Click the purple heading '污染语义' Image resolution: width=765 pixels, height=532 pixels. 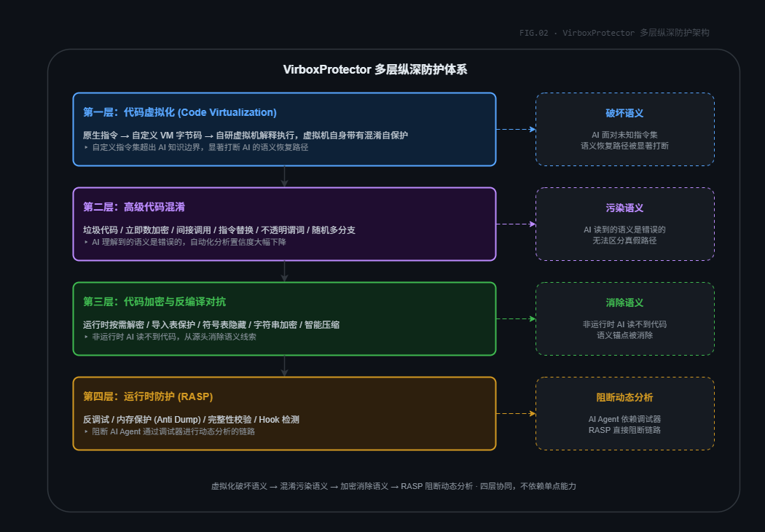pos(624,208)
